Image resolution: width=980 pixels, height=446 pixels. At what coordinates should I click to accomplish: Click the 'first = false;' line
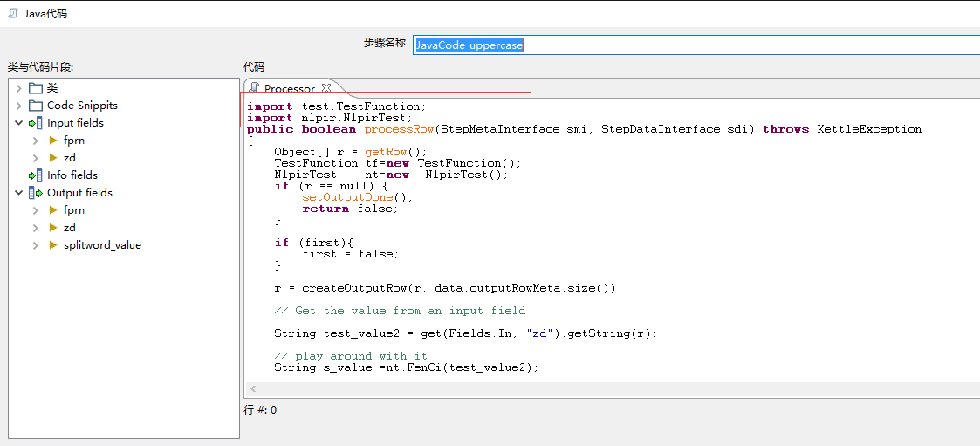pos(351,254)
